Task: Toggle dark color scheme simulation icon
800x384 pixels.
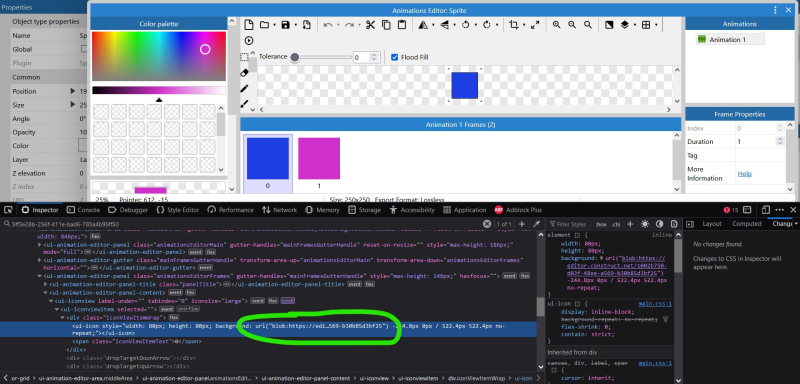Action: 659,224
